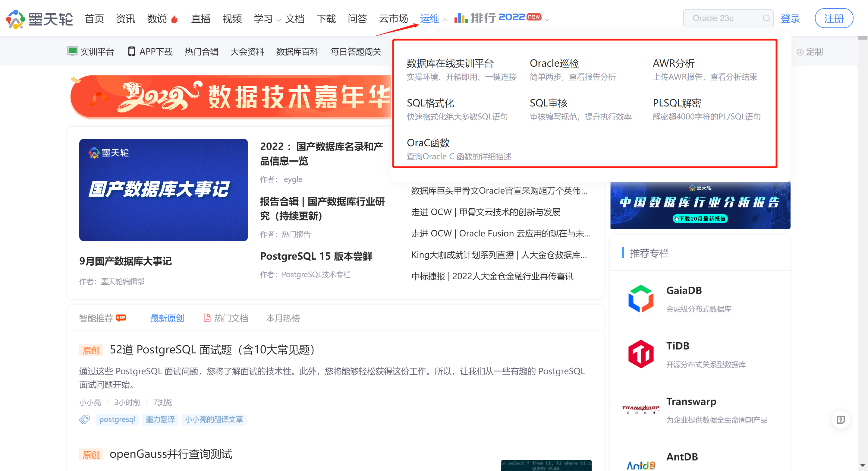Click the APP下载 phone icon

(131, 51)
